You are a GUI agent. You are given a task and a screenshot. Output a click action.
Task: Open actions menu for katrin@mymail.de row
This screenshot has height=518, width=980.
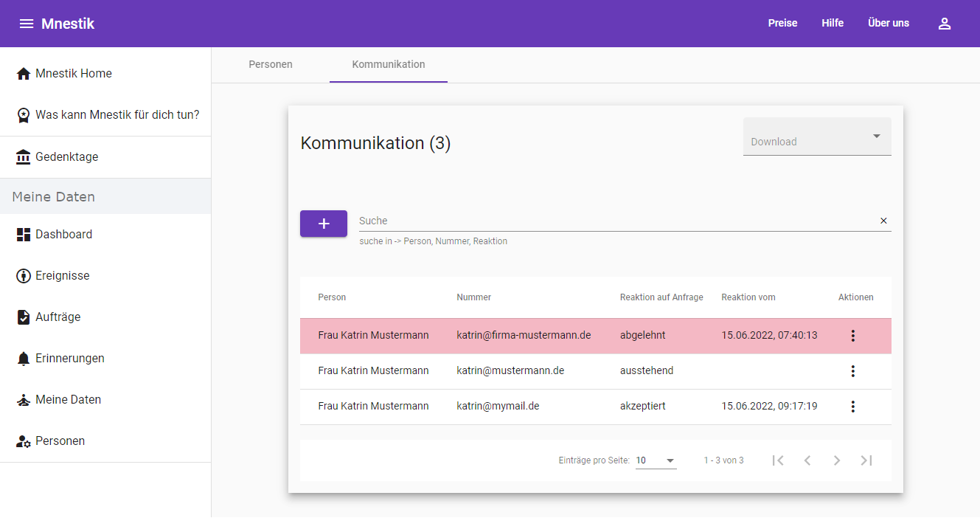point(852,407)
